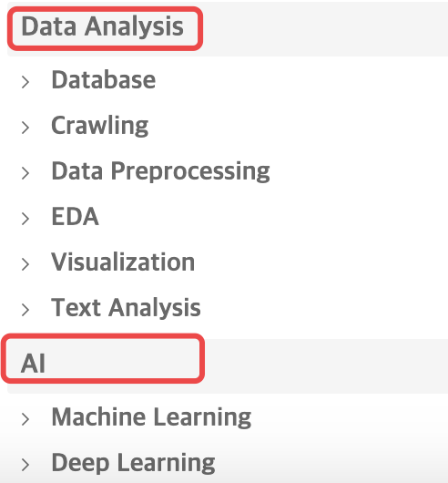Open the Crawling category link
This screenshot has height=483, width=448.
pyautogui.click(x=100, y=126)
